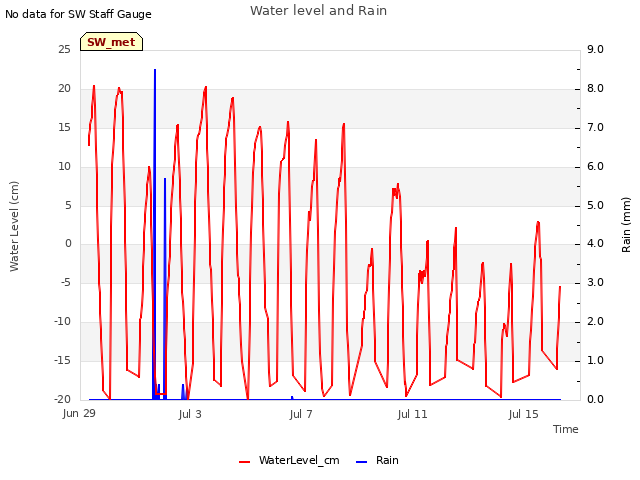Click the Jul 7 date tick label
640x480 pixels.
pos(301,414)
